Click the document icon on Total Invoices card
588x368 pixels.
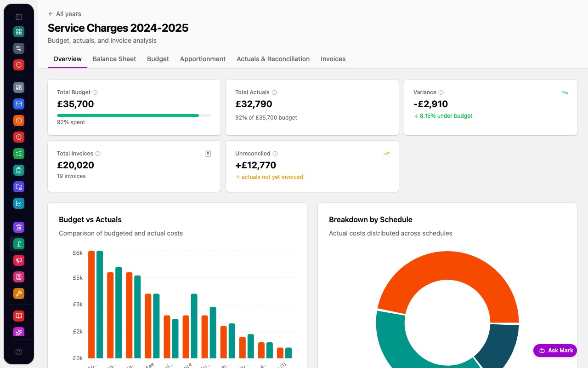coord(208,154)
